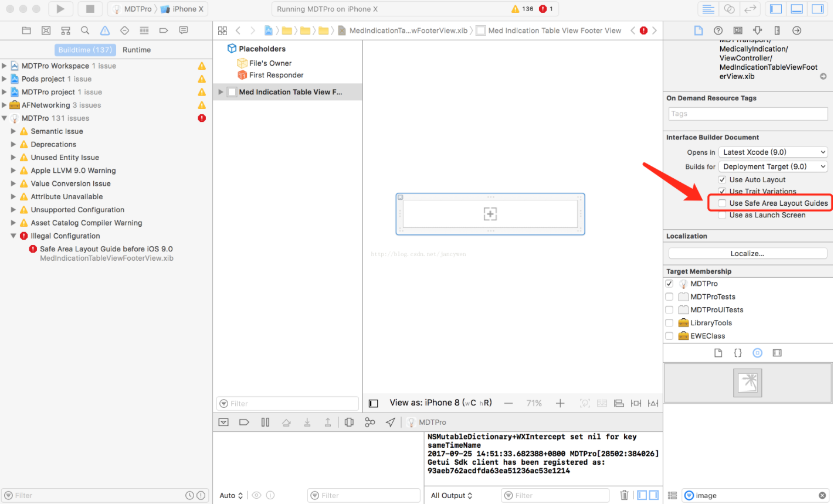
Task: Click View as: iPhone 8 button
Action: (440, 403)
